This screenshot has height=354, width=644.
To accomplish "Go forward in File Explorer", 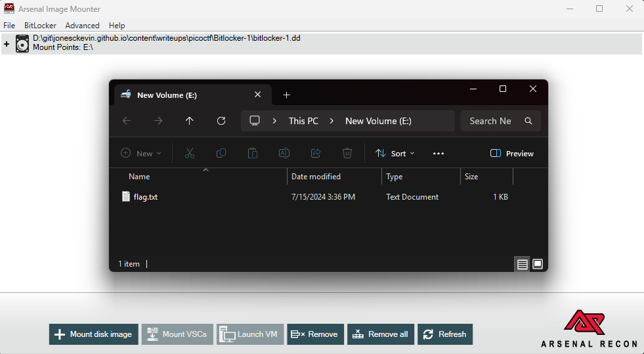I will coord(158,121).
